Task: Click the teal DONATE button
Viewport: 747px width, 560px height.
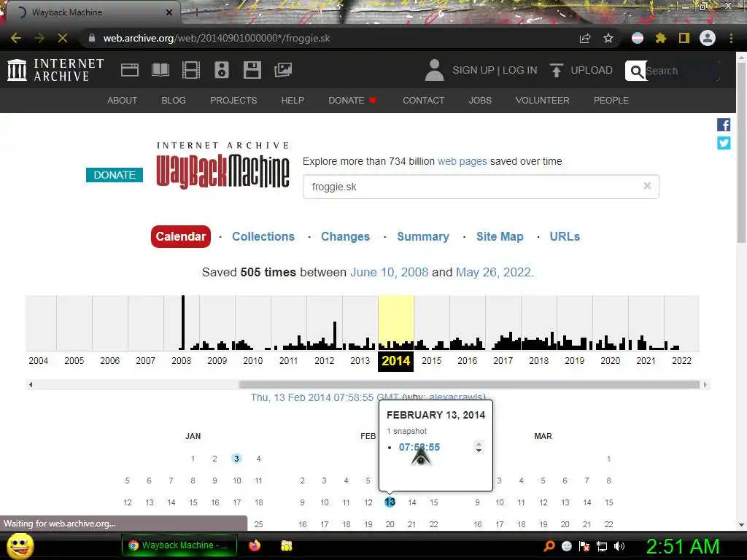Action: click(115, 175)
